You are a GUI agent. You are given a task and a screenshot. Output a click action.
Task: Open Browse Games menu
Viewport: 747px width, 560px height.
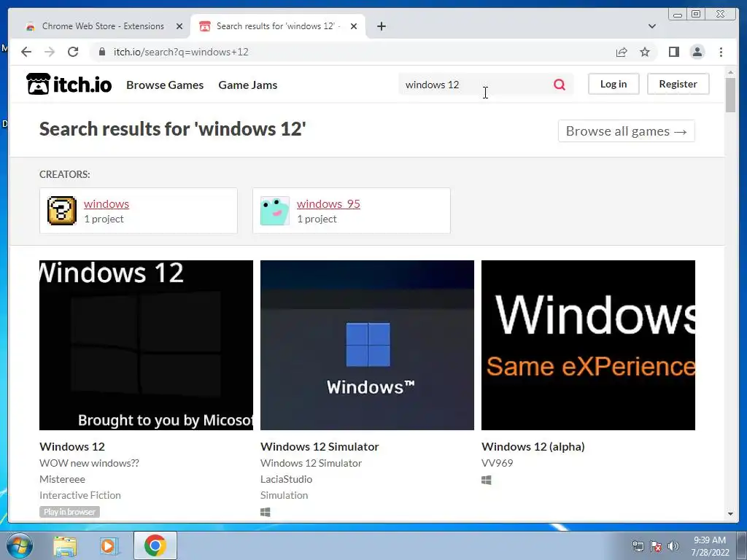[165, 85]
